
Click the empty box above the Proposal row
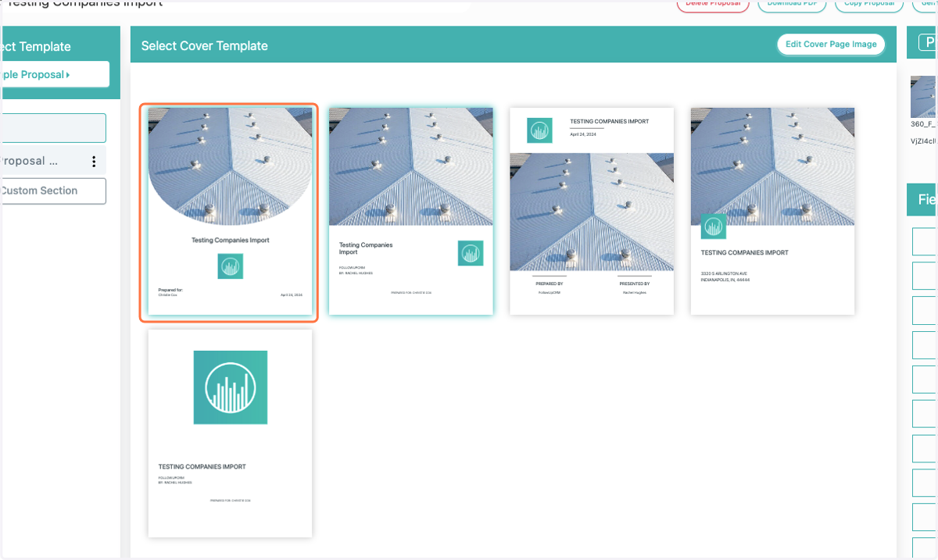[x=53, y=128]
